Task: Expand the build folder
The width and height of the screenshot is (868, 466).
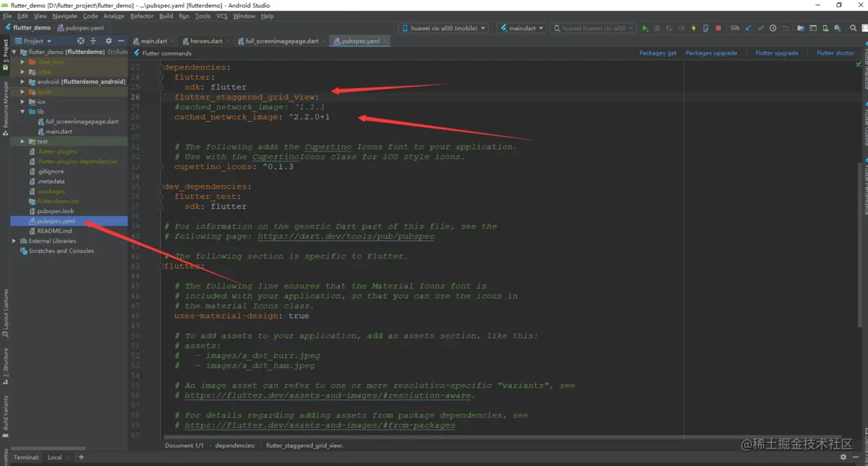Action: 23,92
